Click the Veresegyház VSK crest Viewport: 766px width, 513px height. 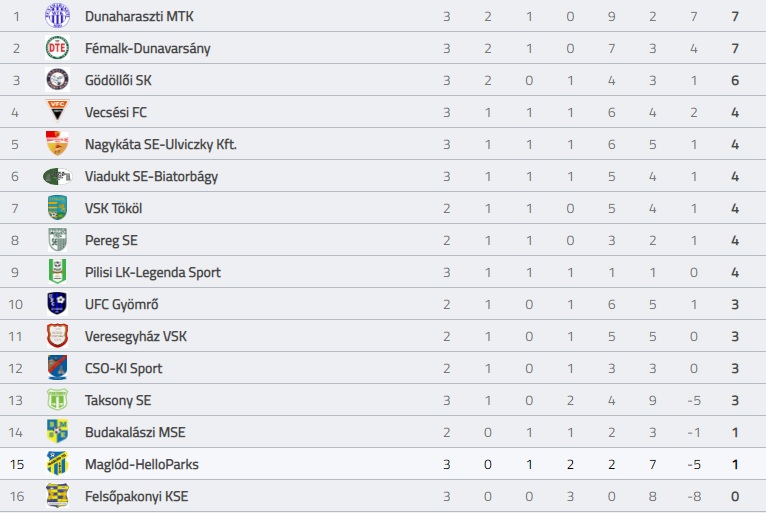57,336
